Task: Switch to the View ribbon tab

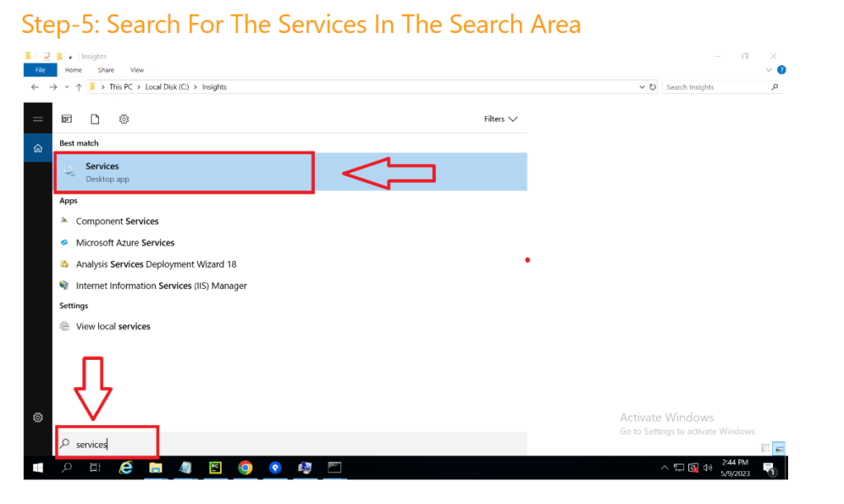Action: [137, 71]
